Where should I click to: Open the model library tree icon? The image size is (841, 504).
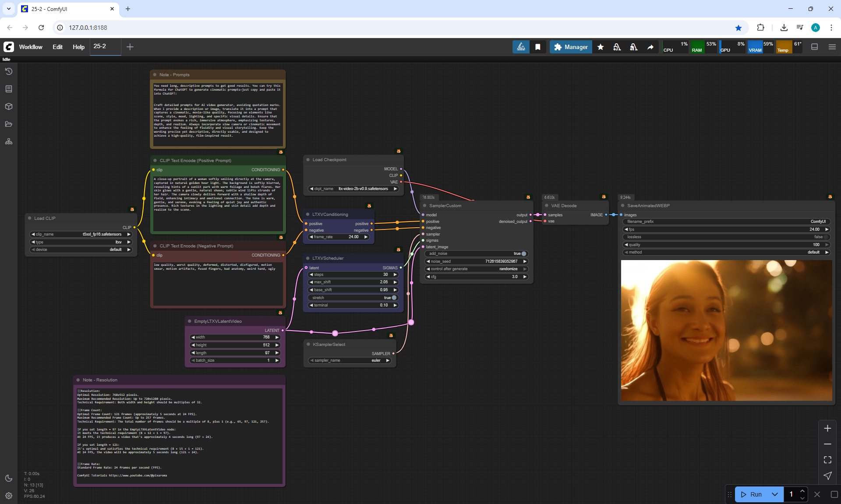click(x=9, y=141)
